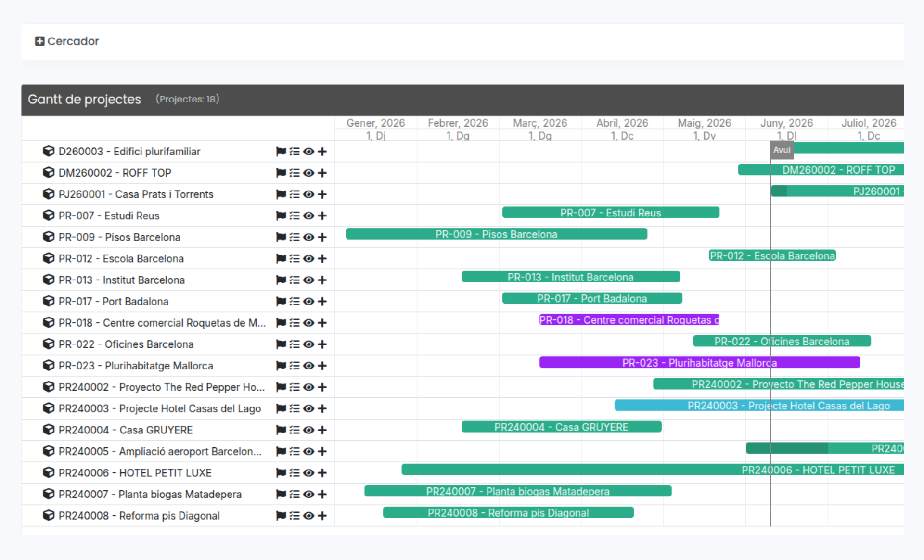Click flag icon for PR-022 - Oficines Barcelona
Screen dimensions: 924x560
281,344
